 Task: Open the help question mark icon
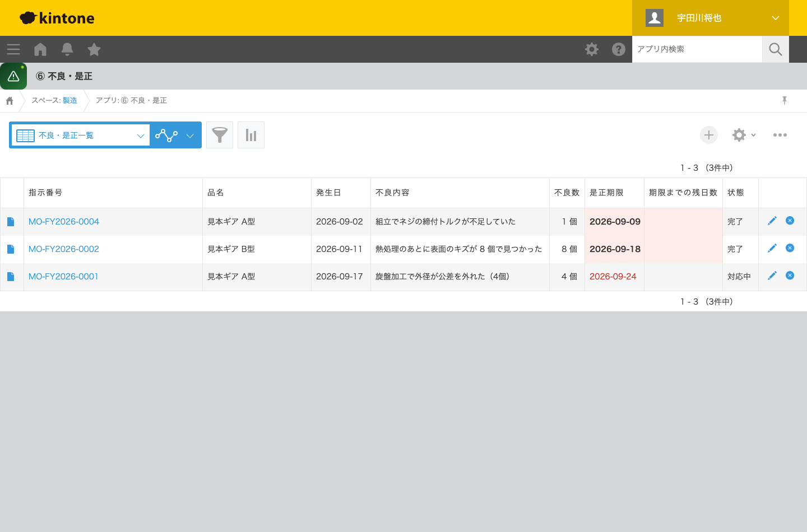(619, 49)
